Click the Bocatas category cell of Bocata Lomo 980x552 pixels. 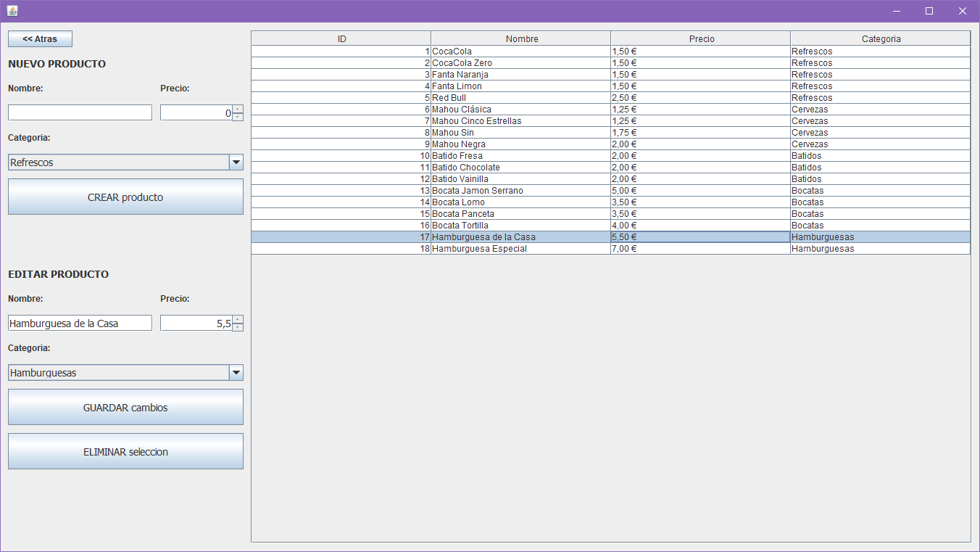(881, 202)
